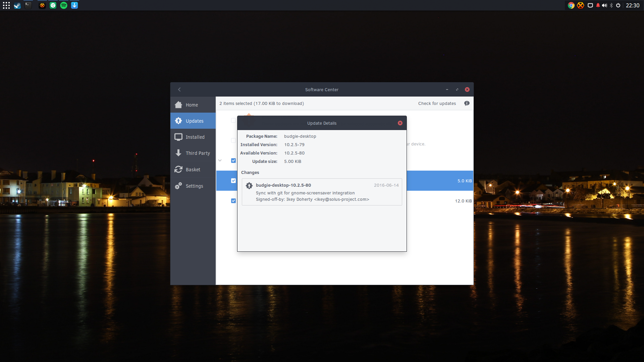Click the changelog entry upgrade icon
Viewport: 644px width, 362px height.
249,185
